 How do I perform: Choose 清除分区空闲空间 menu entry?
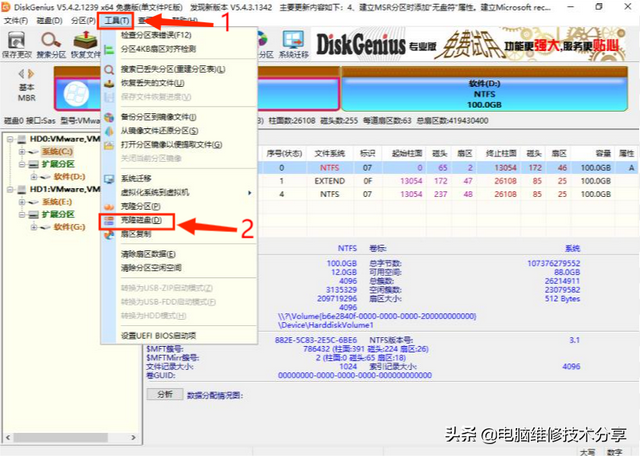[x=151, y=268]
